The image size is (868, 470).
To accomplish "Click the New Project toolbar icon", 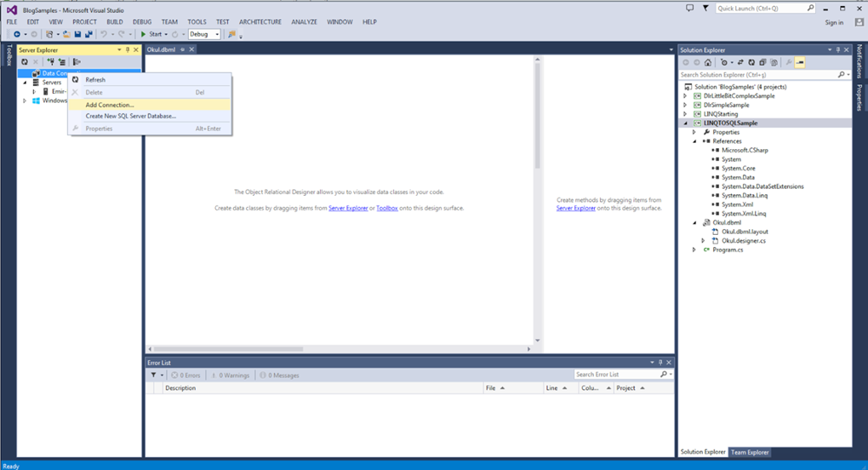I will [x=49, y=34].
